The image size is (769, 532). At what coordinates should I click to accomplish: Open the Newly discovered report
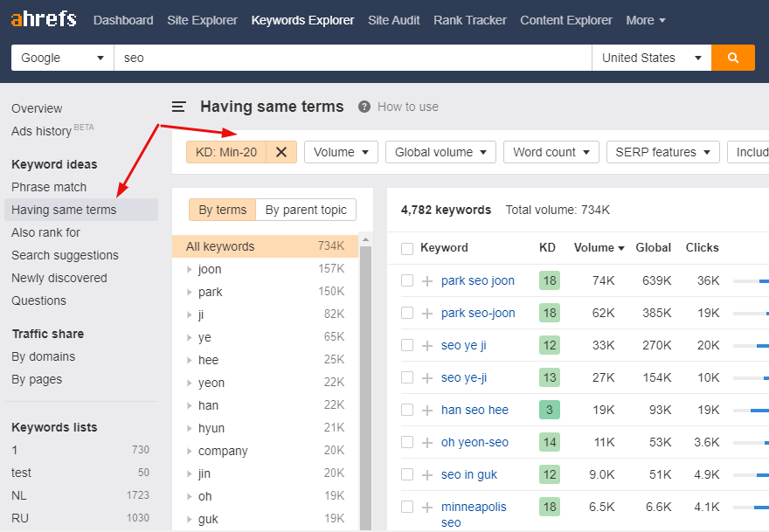click(59, 278)
